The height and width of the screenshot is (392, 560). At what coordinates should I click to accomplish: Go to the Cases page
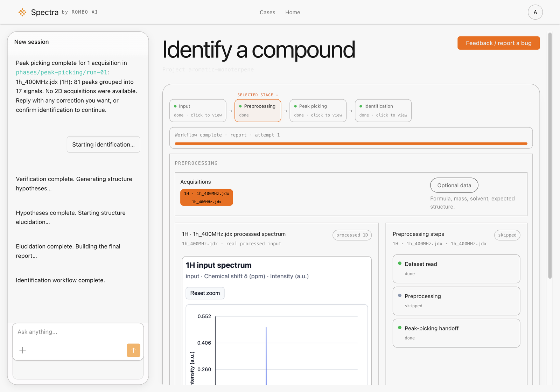[x=267, y=12]
